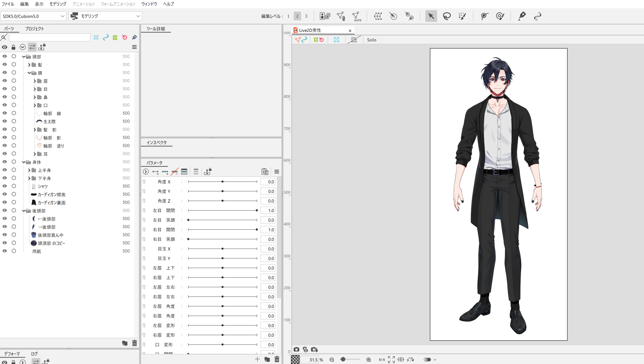Image resolution: width=644 pixels, height=364 pixels.
Task: Toggle visibility of 用紙 layer
Action: point(5,251)
